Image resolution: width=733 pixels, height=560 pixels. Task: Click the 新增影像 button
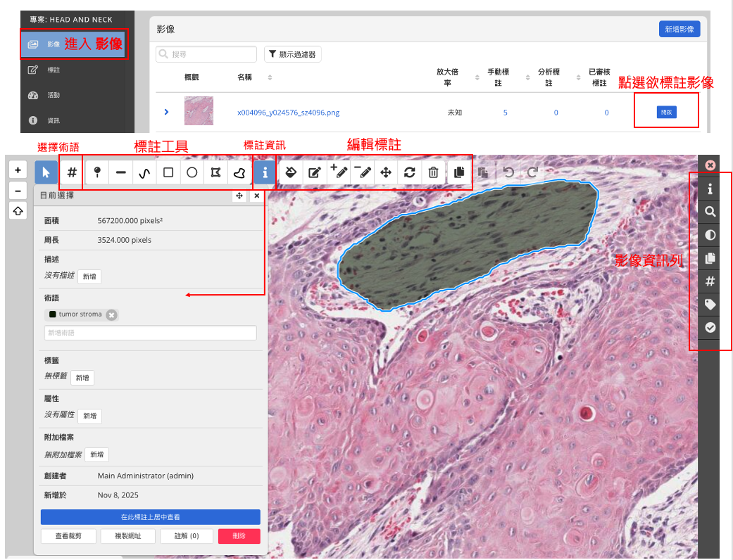[679, 29]
